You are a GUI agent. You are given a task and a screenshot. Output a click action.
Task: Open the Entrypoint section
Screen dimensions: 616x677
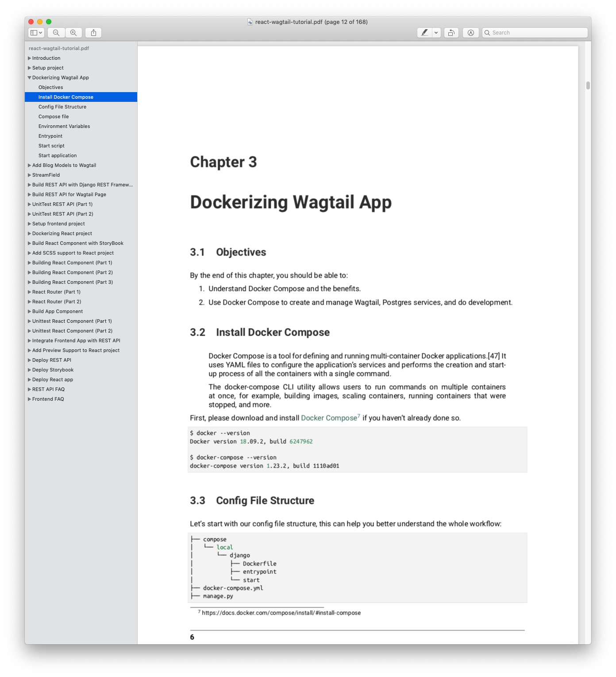pos(81,136)
